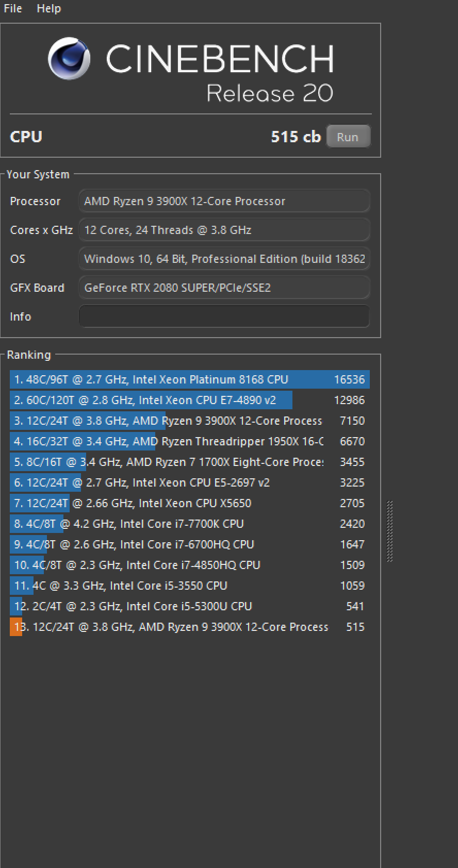Select the Processor field showing AMD Ryzen 9 3900X
The width and height of the screenshot is (458, 868).
[224, 201]
